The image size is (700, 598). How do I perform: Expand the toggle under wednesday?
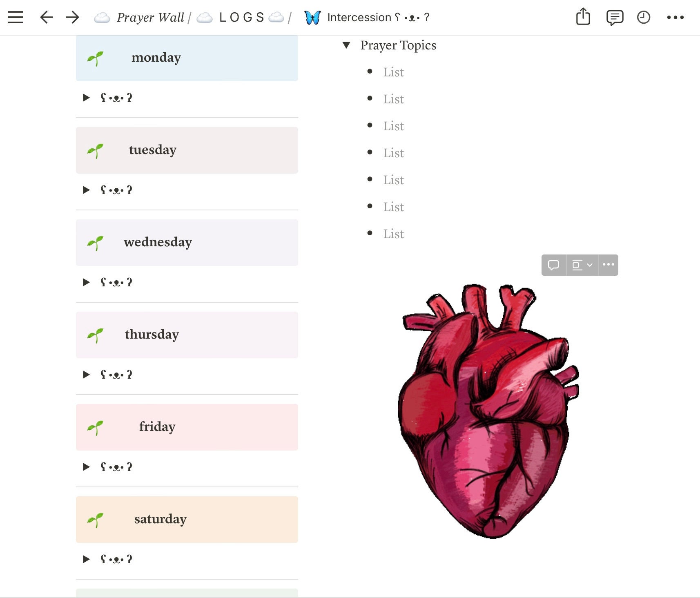[x=86, y=282]
